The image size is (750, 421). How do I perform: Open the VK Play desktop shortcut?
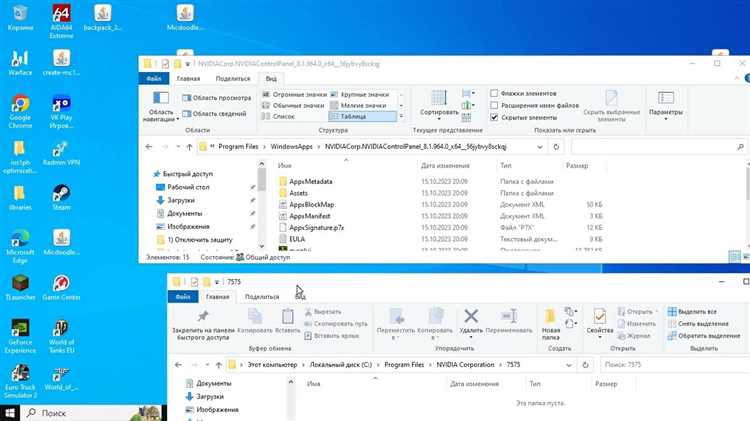(61, 111)
